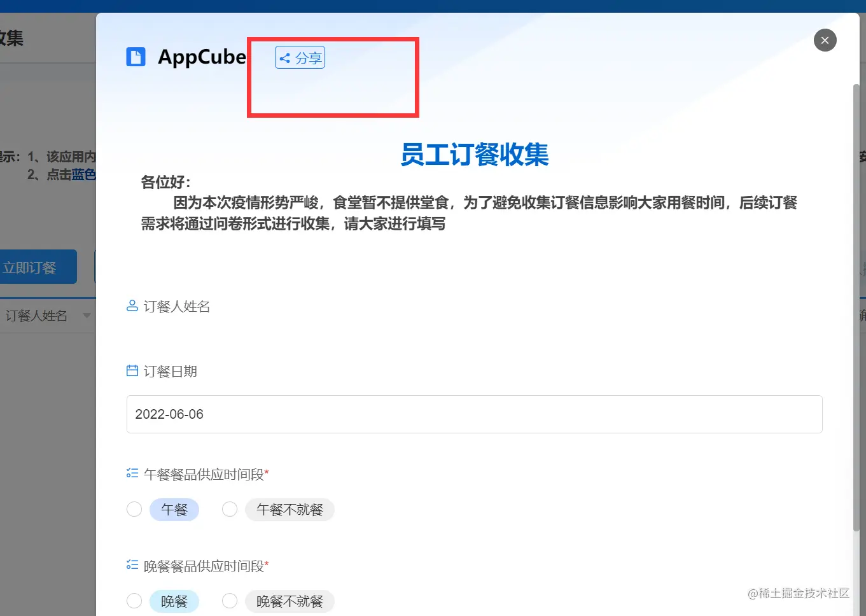Click the list icon beside 晚餐餐品供应时间段
Image resolution: width=866 pixels, height=616 pixels.
[x=132, y=565]
